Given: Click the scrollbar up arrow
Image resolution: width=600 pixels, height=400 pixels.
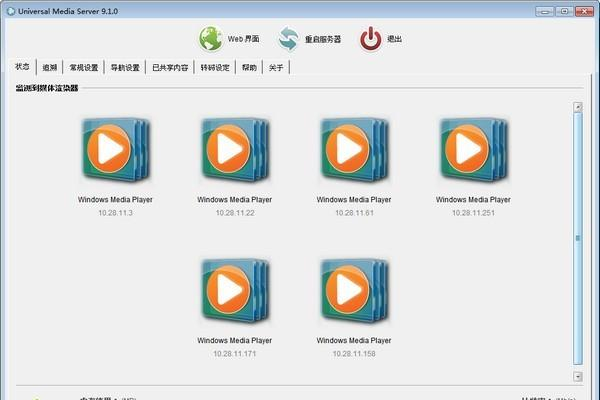Looking at the screenshot, I should tap(578, 107).
